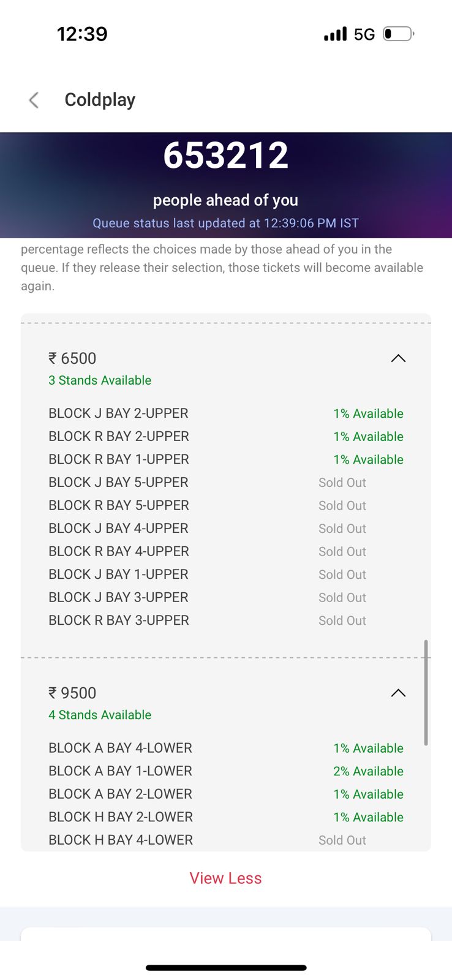Tap the queue count 653212
This screenshot has width=452, height=980.
click(225, 156)
